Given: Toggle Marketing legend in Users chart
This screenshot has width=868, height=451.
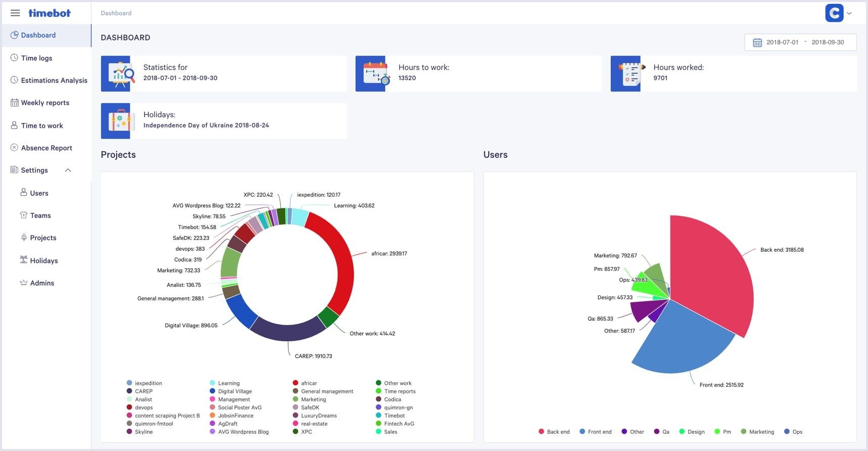Looking at the screenshot, I should click(757, 432).
